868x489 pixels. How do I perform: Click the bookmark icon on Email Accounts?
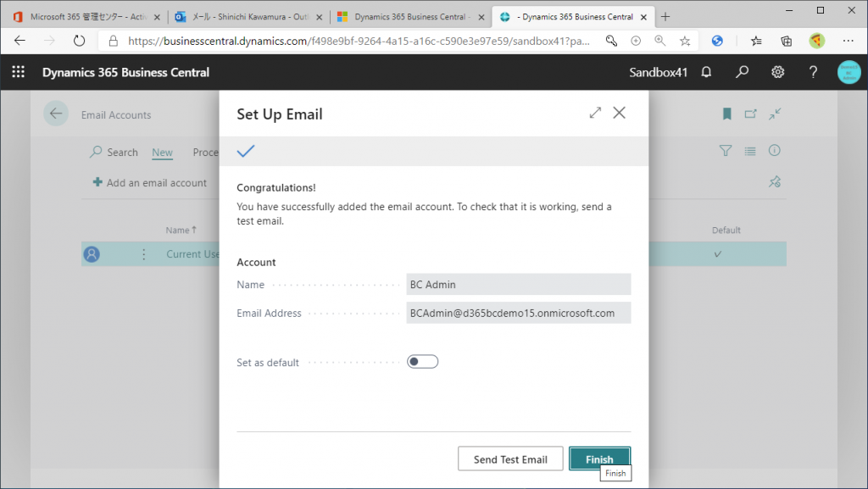pos(726,114)
